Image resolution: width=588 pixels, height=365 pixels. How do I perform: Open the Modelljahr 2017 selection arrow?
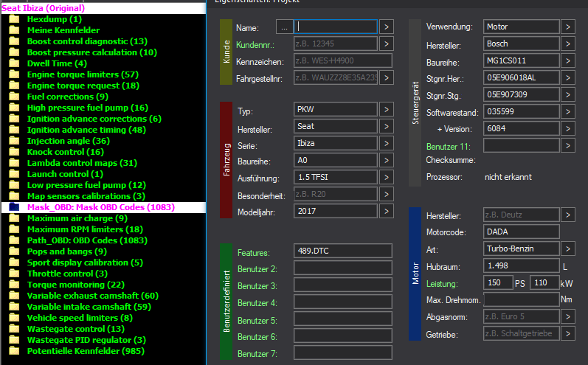[x=387, y=211]
